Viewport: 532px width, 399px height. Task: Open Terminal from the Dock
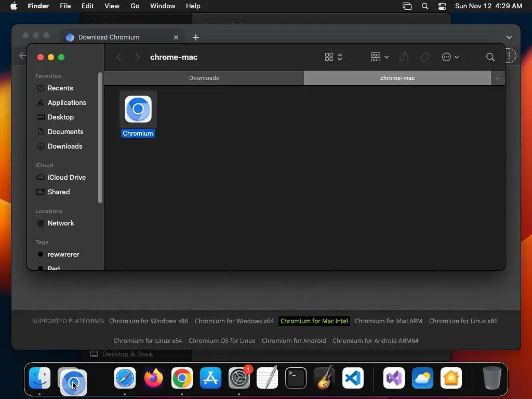pos(296,378)
